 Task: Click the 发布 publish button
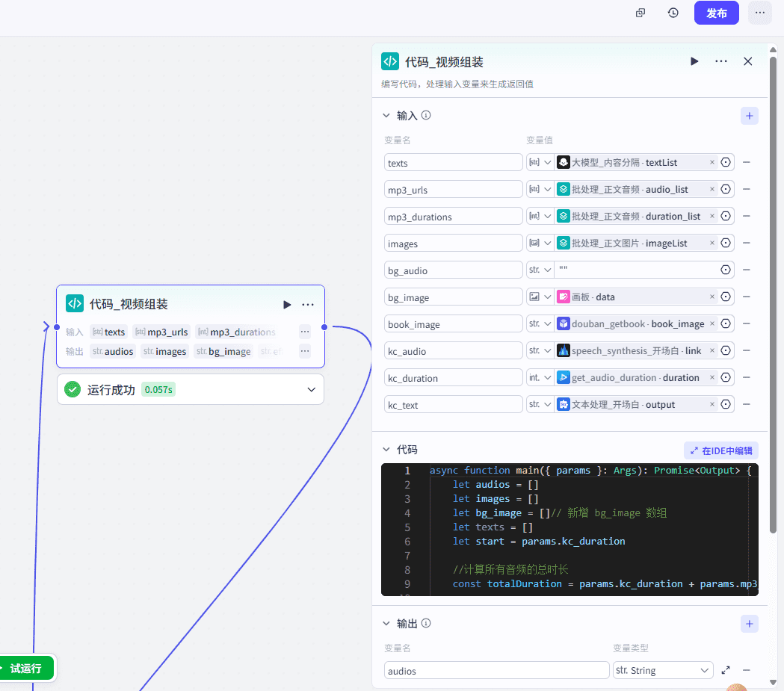click(716, 13)
